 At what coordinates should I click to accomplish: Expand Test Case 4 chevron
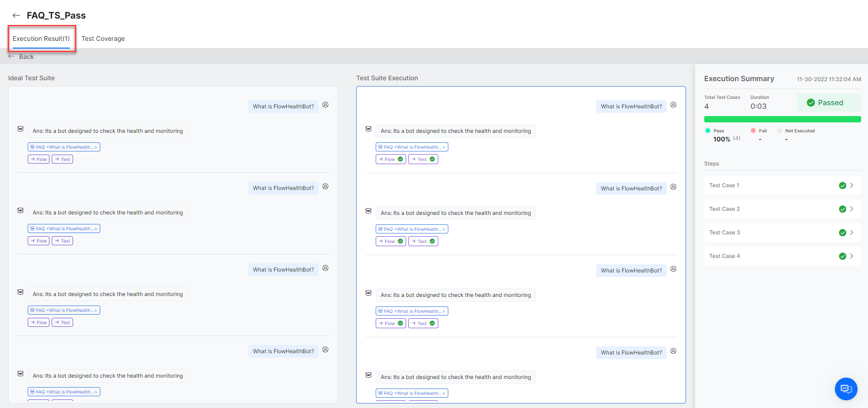click(852, 256)
